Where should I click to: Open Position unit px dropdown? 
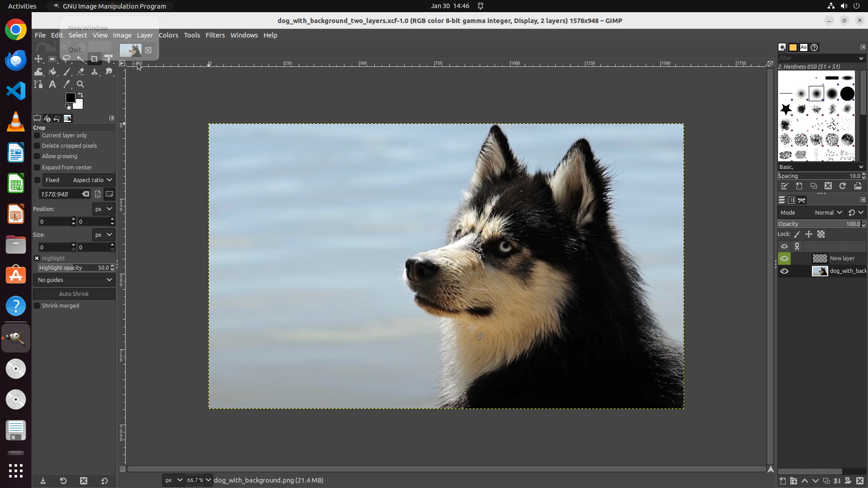pos(104,209)
